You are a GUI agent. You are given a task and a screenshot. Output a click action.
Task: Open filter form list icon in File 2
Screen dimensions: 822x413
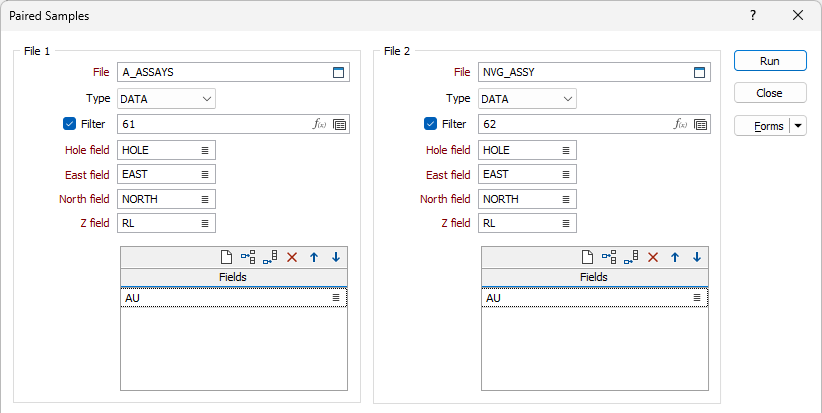pyautogui.click(x=700, y=124)
